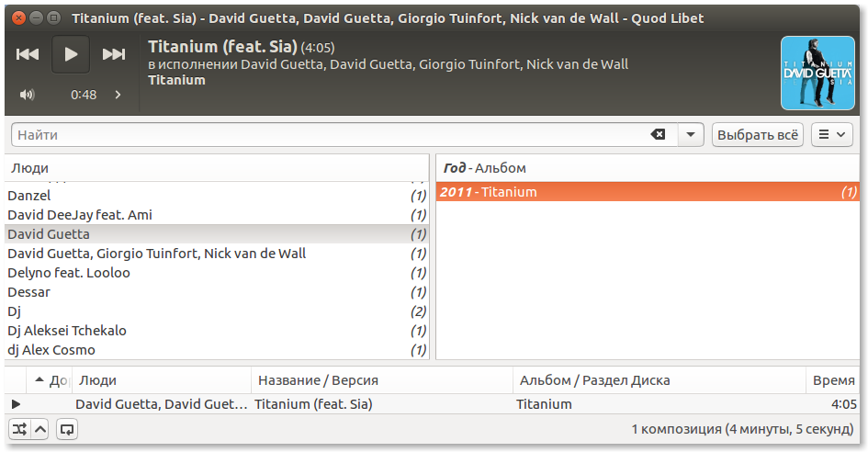Focus the Найти search field
This screenshot has width=868, height=452.
[x=331, y=135]
